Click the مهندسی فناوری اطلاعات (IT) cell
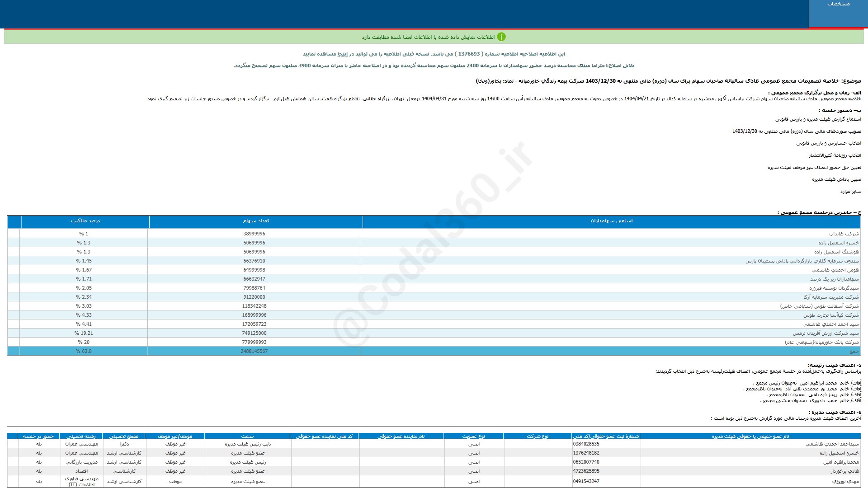 click(x=81, y=482)
